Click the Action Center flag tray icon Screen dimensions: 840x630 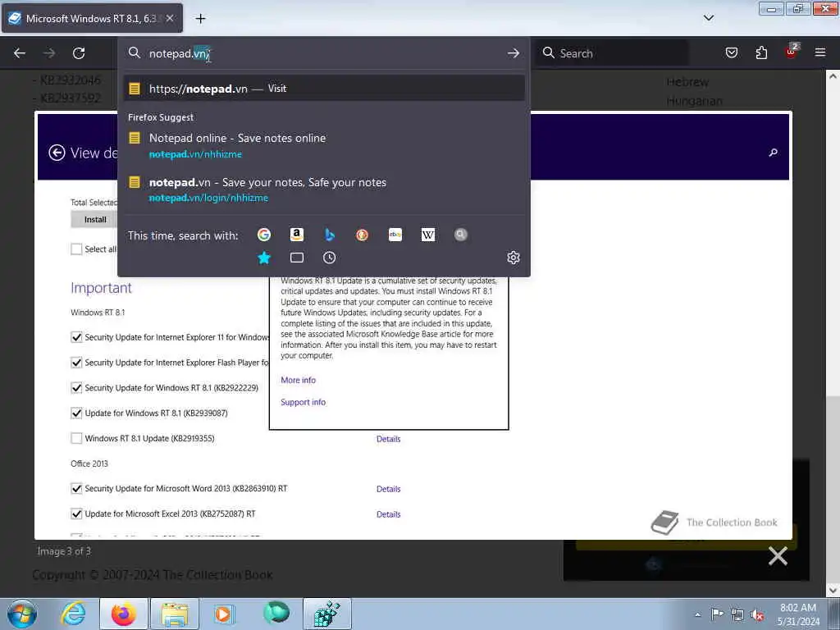(717, 614)
